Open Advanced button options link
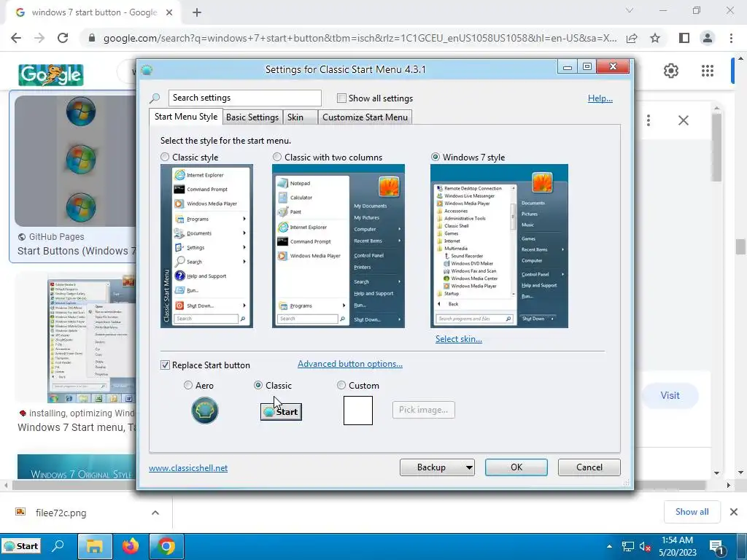747x560 pixels. pos(350,364)
